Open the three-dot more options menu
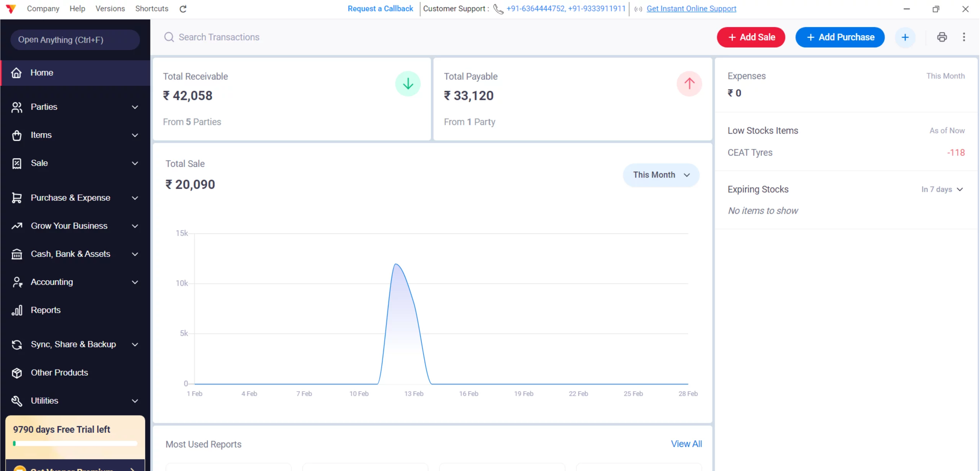 (x=964, y=37)
